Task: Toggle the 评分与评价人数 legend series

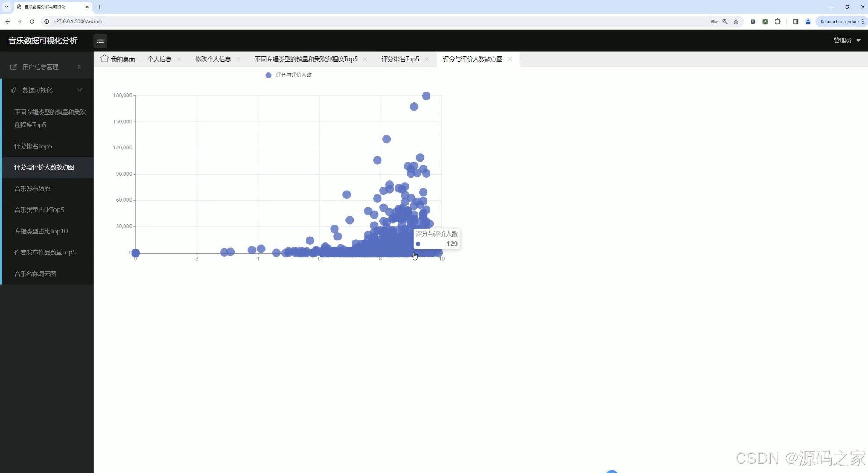Action: pyautogui.click(x=288, y=75)
